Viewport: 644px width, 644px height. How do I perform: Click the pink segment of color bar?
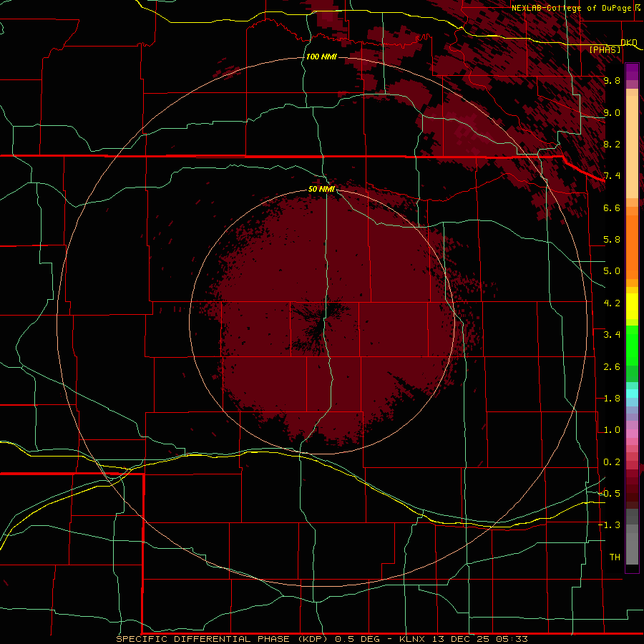point(632,434)
